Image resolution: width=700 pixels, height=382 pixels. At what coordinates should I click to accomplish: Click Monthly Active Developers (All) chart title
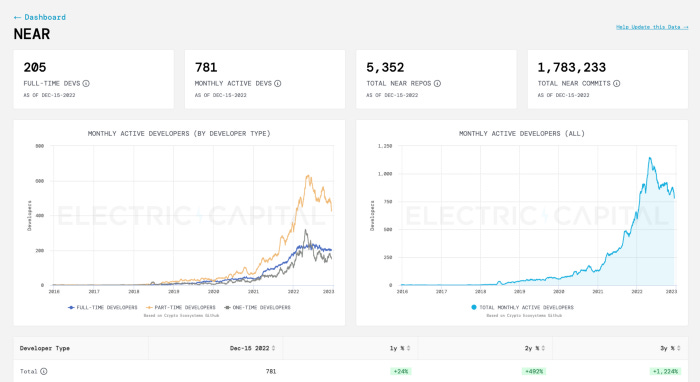tap(522, 133)
